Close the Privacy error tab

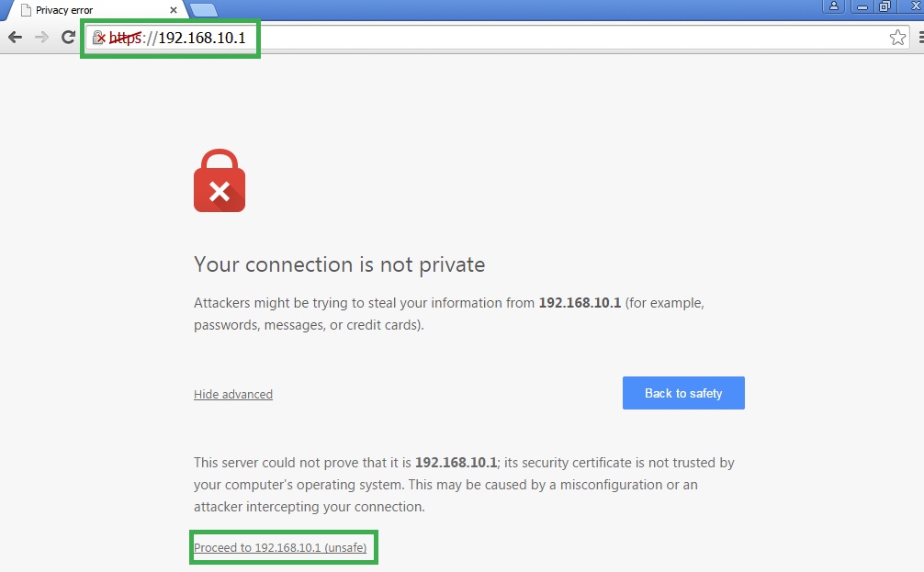[174, 10]
